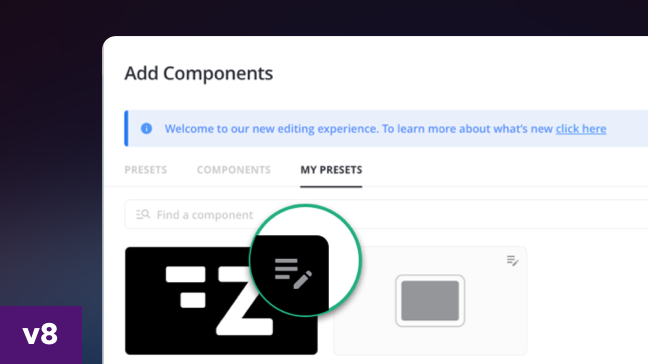Click the search list icon in search box

click(x=143, y=214)
